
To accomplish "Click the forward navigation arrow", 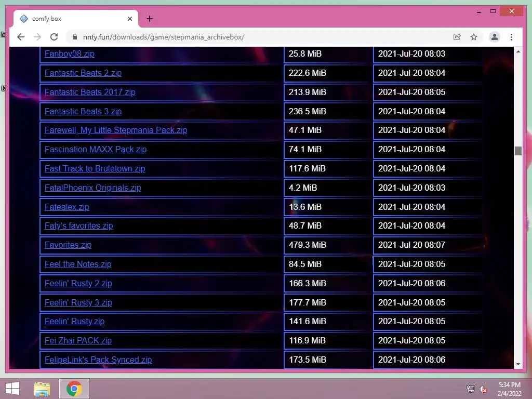I will coord(37,37).
